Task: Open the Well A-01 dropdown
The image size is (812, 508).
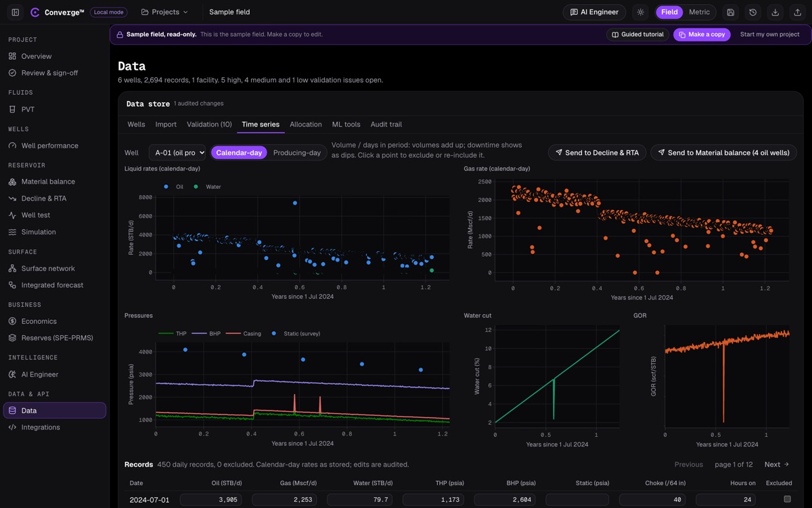Action: coord(177,153)
